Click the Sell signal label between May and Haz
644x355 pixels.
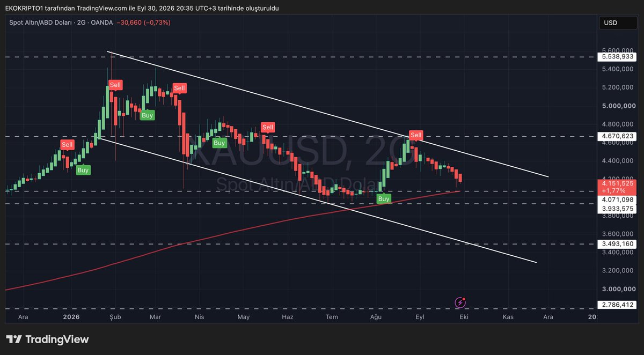267,127
